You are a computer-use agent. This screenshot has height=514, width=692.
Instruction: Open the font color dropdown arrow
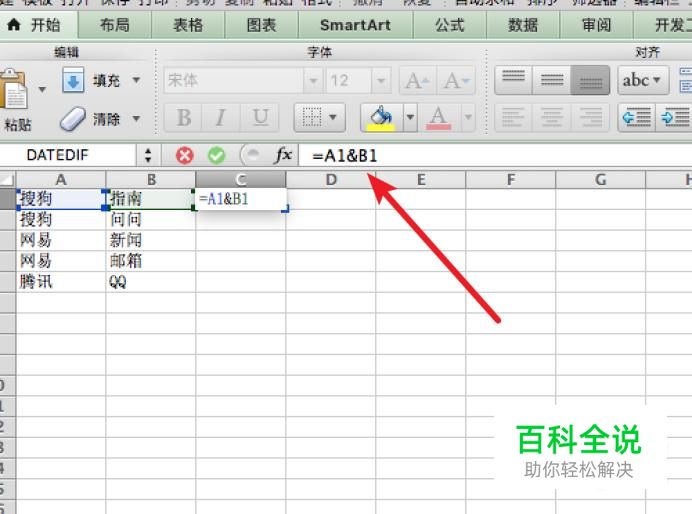tap(468, 117)
